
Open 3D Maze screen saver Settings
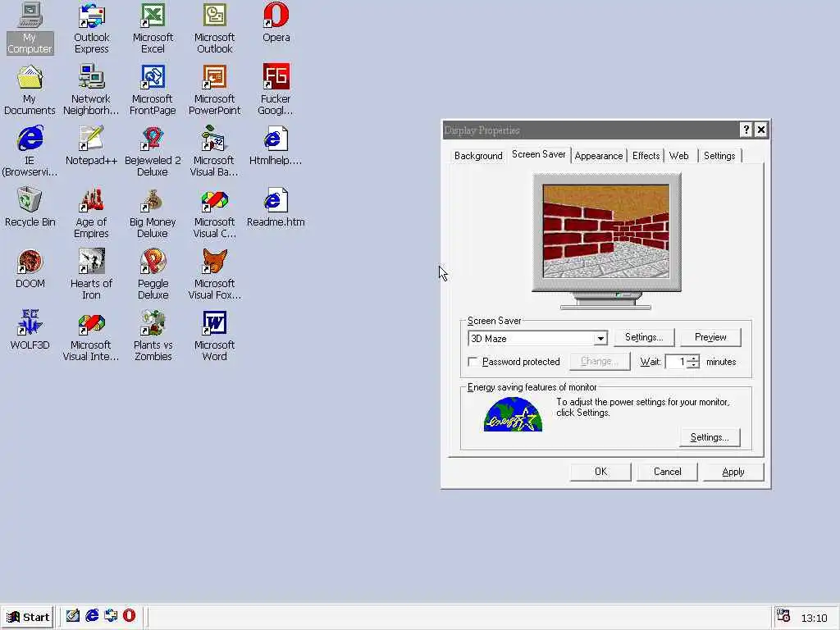pos(644,337)
